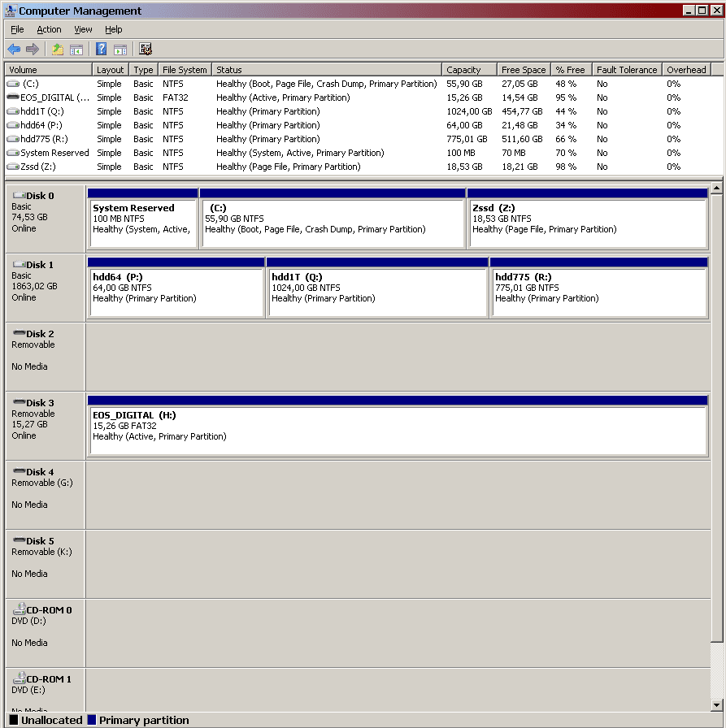
Task: Select the hdd64 (P:) volume icon
Action: 14,125
